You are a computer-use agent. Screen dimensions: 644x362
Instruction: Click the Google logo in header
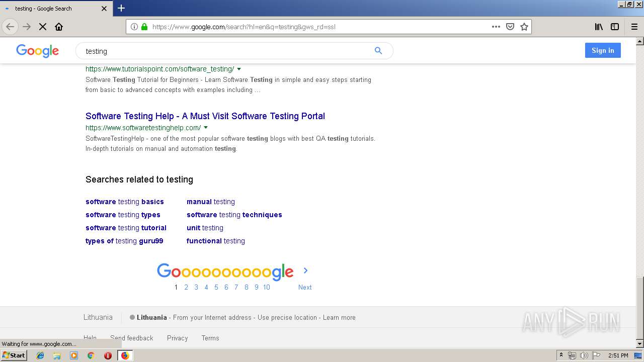point(38,51)
